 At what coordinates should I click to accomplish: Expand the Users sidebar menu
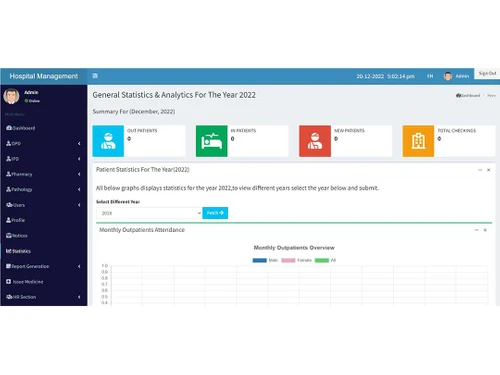(x=44, y=205)
